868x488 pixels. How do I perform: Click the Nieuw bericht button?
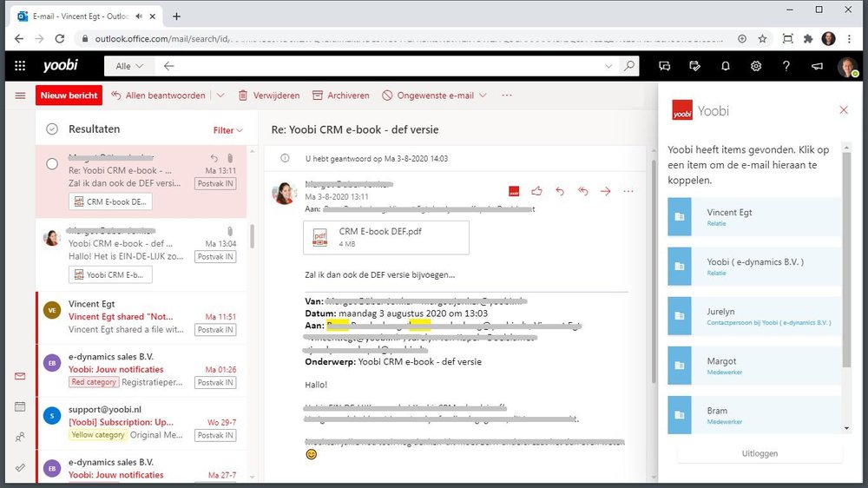pyautogui.click(x=69, y=96)
